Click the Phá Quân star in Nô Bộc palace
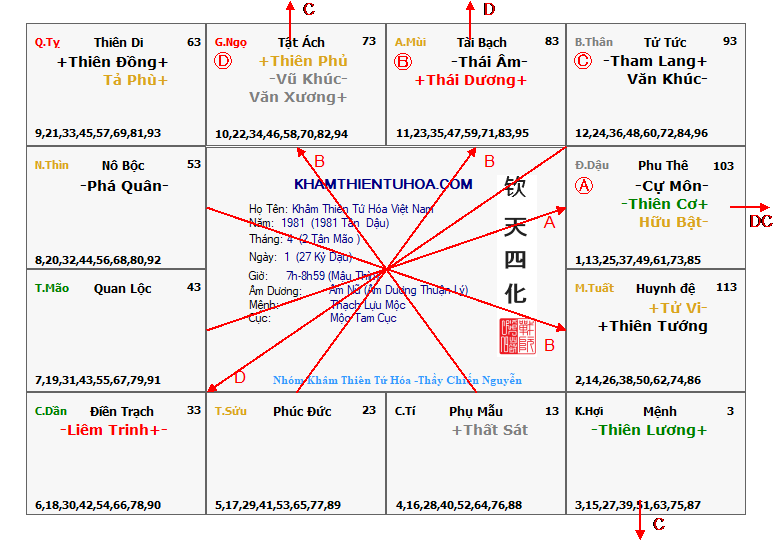The height and width of the screenshot is (548, 775). pos(124,186)
